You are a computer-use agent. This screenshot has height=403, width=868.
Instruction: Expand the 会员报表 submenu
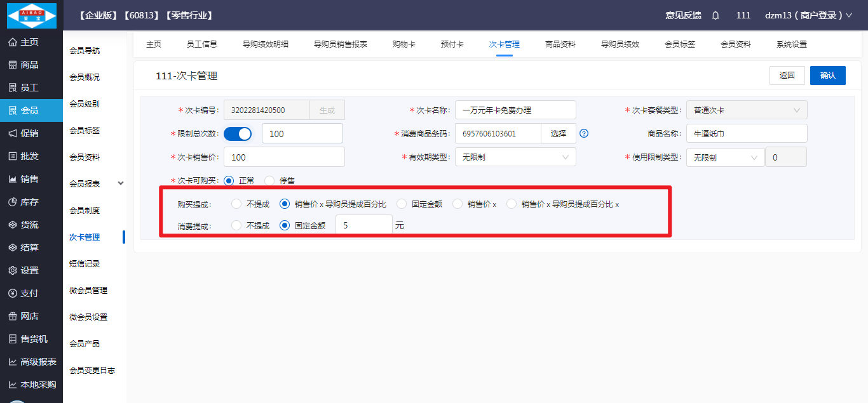pos(121,183)
